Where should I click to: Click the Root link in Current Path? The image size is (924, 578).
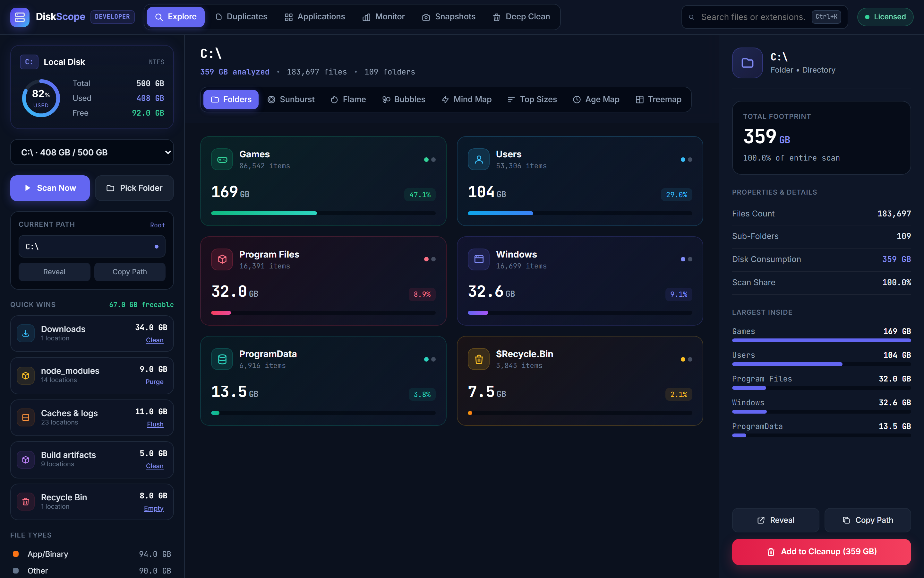158,225
